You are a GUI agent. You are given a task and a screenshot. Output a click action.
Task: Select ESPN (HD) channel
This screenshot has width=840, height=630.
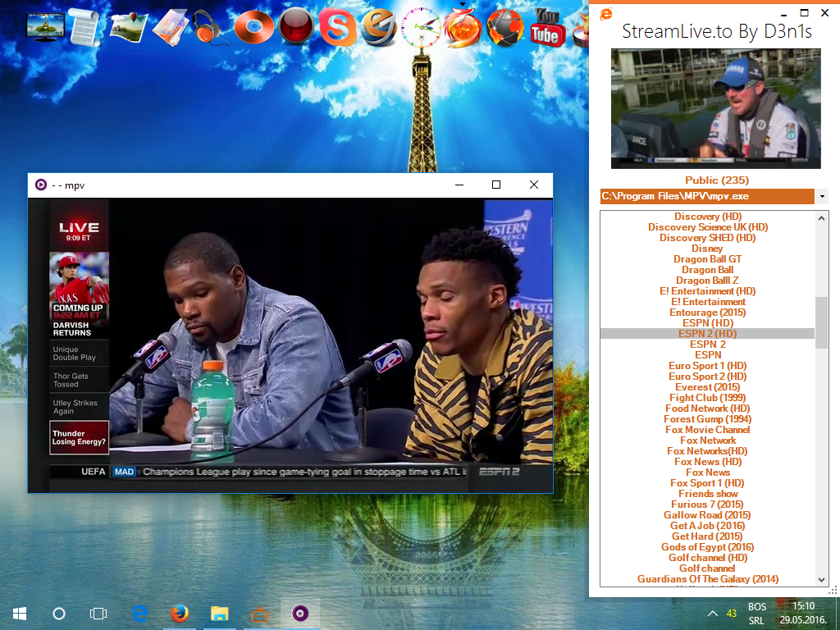pyautogui.click(x=708, y=323)
